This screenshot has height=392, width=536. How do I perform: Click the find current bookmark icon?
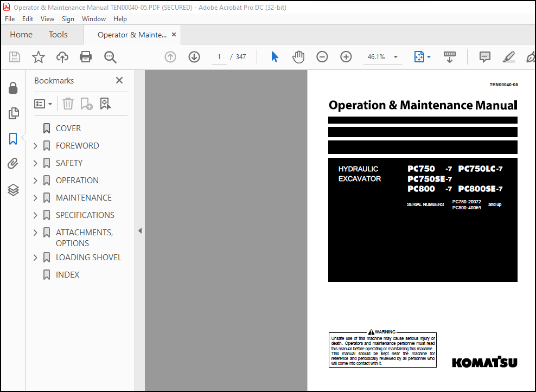[105, 104]
